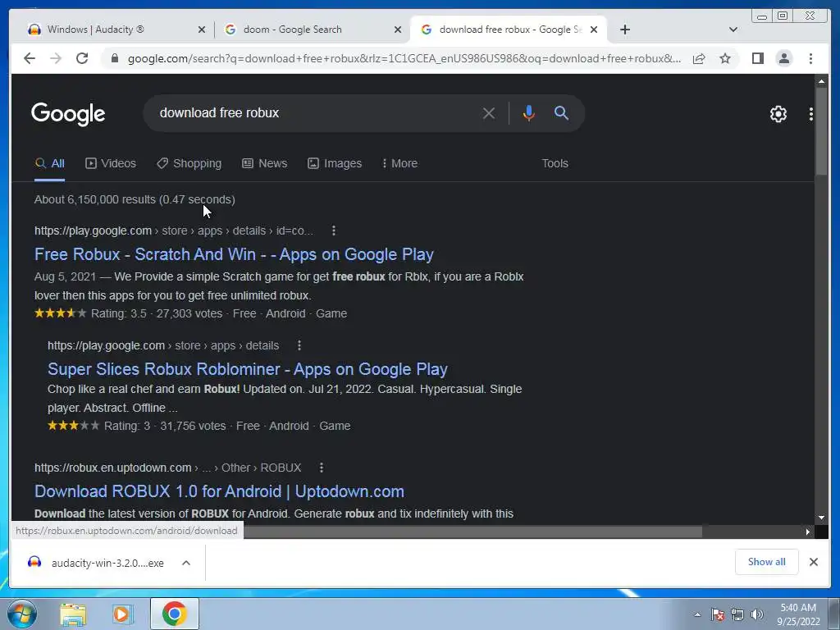
Task: Open options for Super Slices result
Action: [299, 345]
